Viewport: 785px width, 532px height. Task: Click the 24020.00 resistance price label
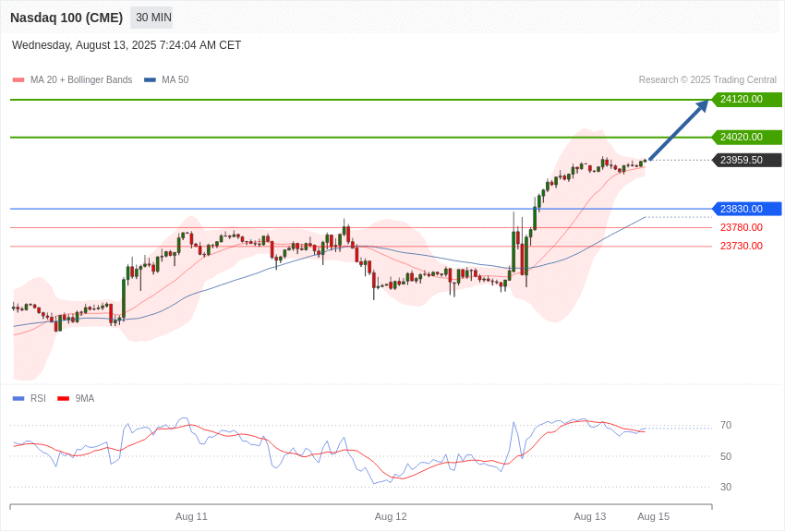point(747,137)
